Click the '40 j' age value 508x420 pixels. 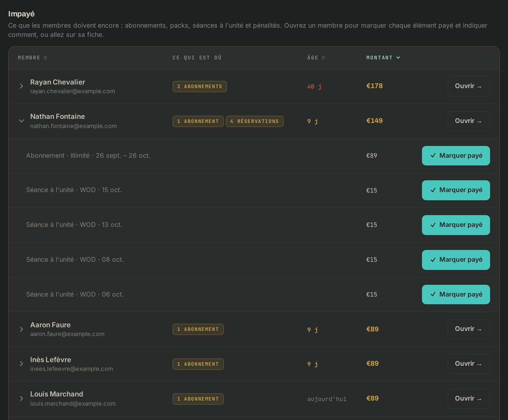(314, 86)
